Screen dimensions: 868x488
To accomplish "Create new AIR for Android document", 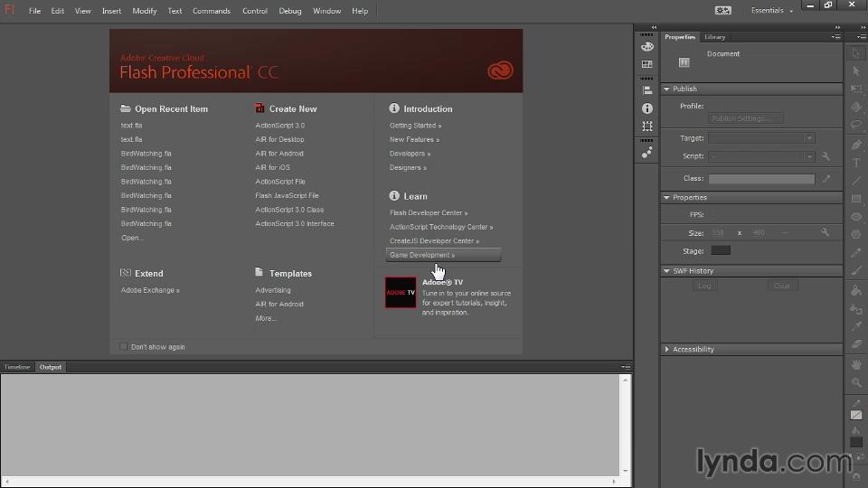I will (x=279, y=154).
